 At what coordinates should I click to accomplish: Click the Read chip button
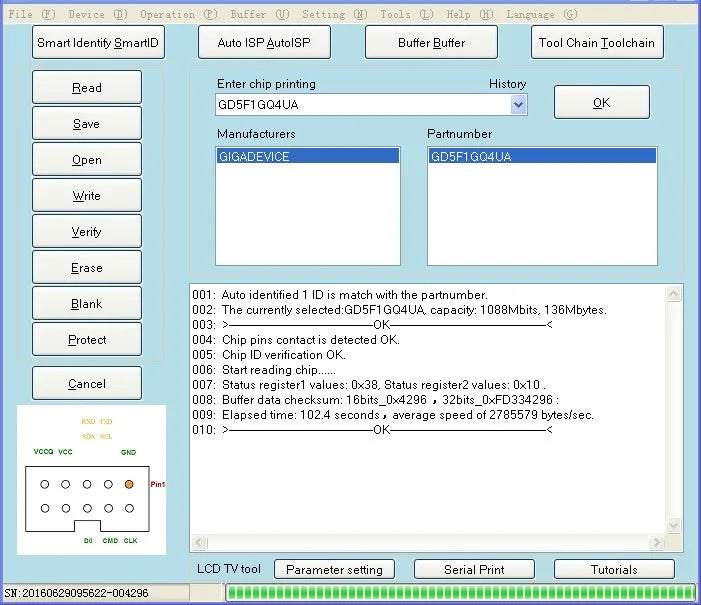point(87,87)
